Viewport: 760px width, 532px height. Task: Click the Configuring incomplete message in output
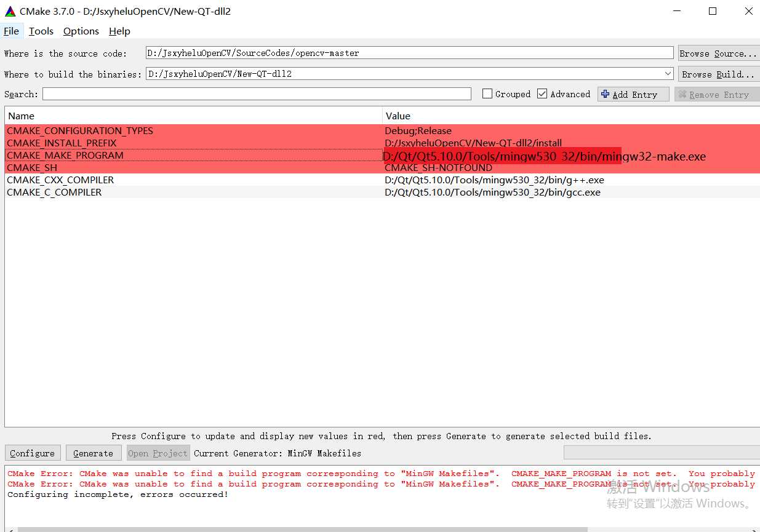click(x=118, y=494)
